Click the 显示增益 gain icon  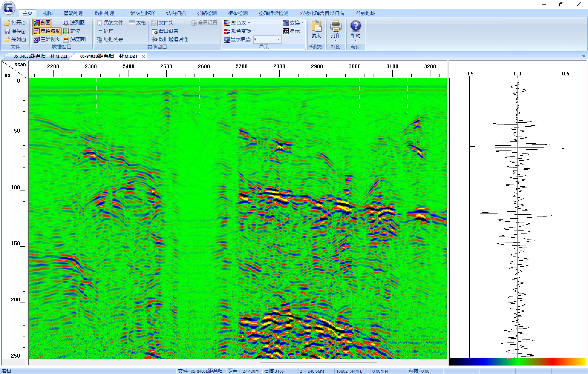227,39
